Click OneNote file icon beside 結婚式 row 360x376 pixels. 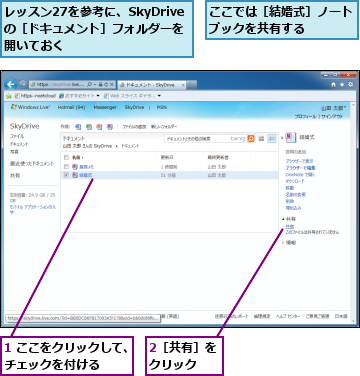75,175
